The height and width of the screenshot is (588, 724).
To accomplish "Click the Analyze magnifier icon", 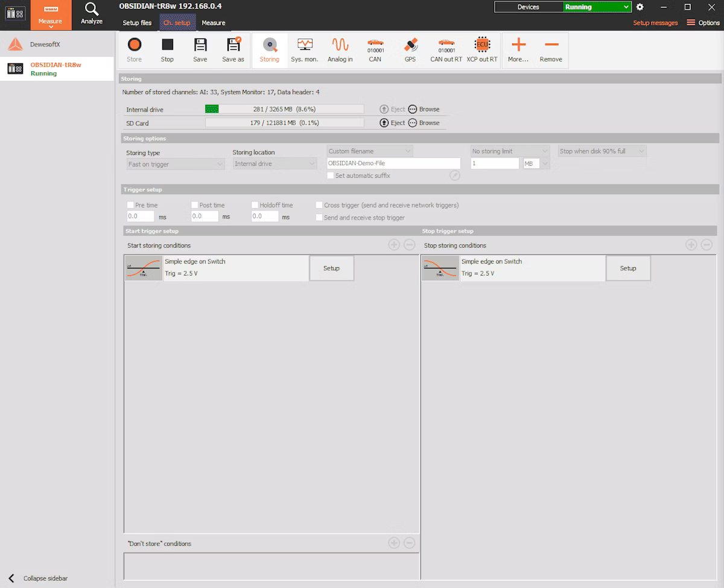I will click(x=92, y=8).
